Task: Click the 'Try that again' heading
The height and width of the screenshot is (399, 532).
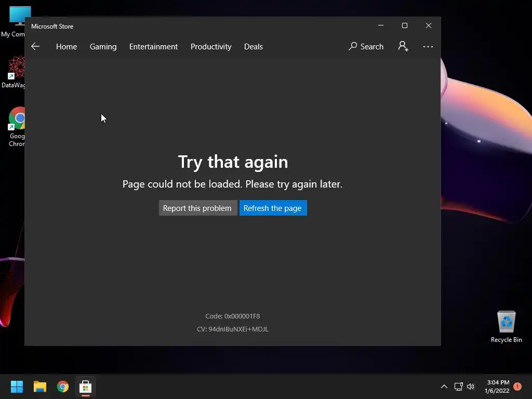Action: click(233, 162)
